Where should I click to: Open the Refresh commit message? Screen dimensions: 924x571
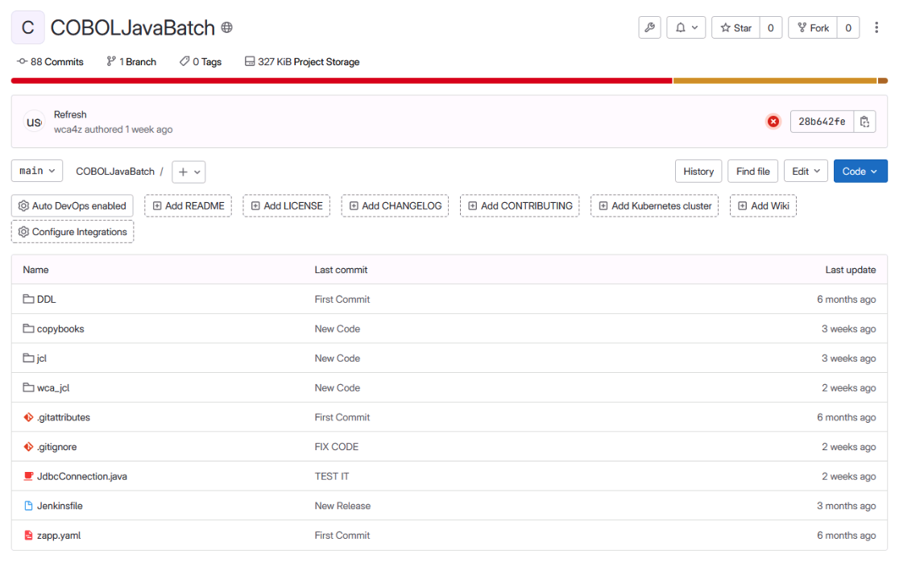pos(70,115)
